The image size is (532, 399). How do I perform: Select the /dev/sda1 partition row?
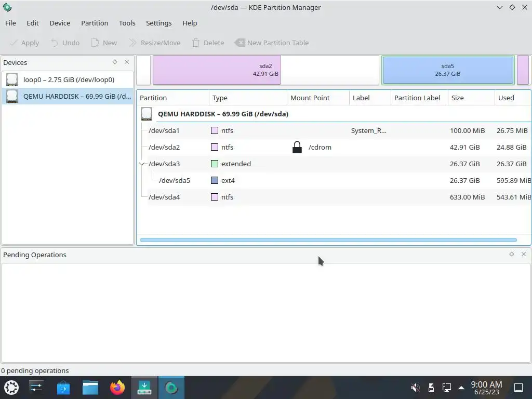334,130
